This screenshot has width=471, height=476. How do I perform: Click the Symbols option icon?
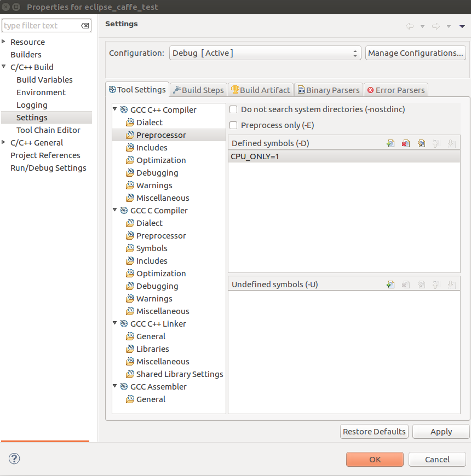click(130, 248)
